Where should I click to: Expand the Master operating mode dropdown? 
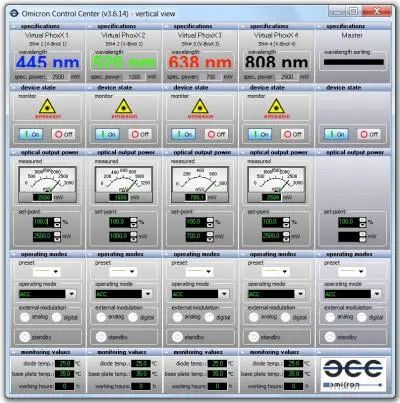click(x=377, y=294)
